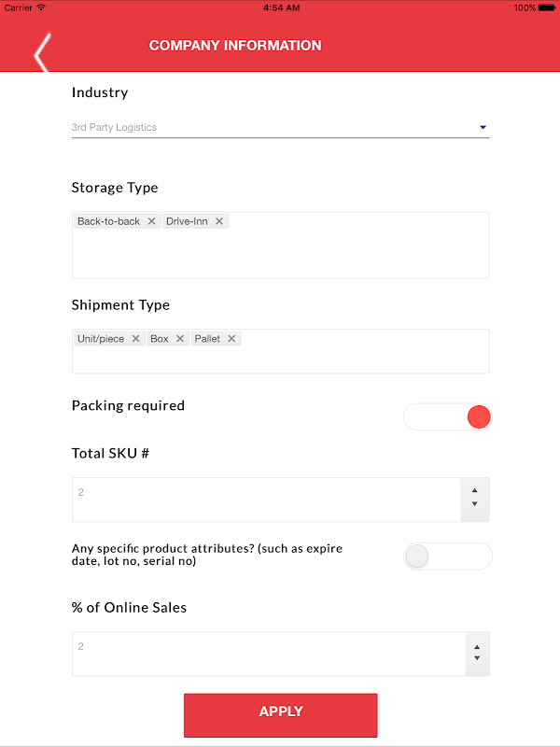Image resolution: width=560 pixels, height=747 pixels.
Task: Remove the Back-to-back storage tag
Action: [151, 221]
